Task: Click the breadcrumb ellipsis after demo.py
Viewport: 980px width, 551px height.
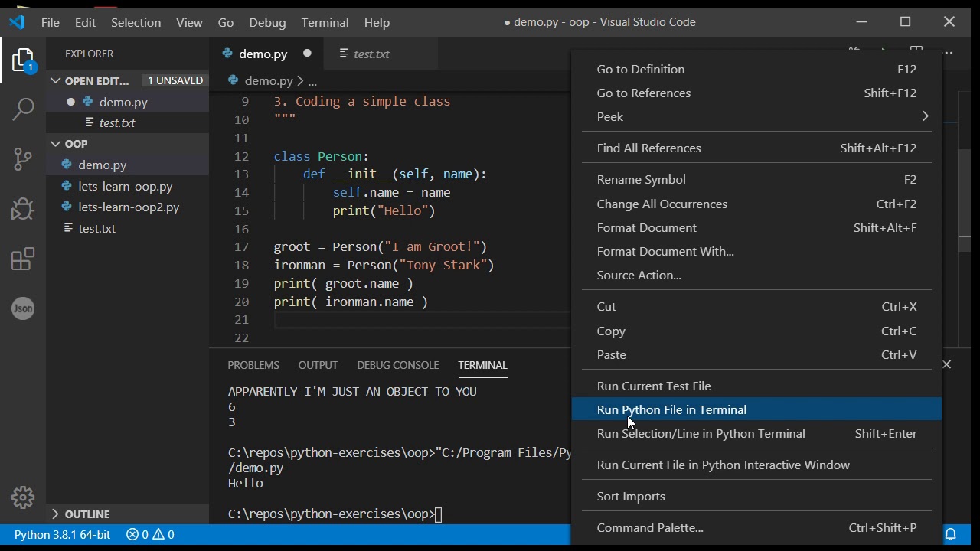Action: 312,81
